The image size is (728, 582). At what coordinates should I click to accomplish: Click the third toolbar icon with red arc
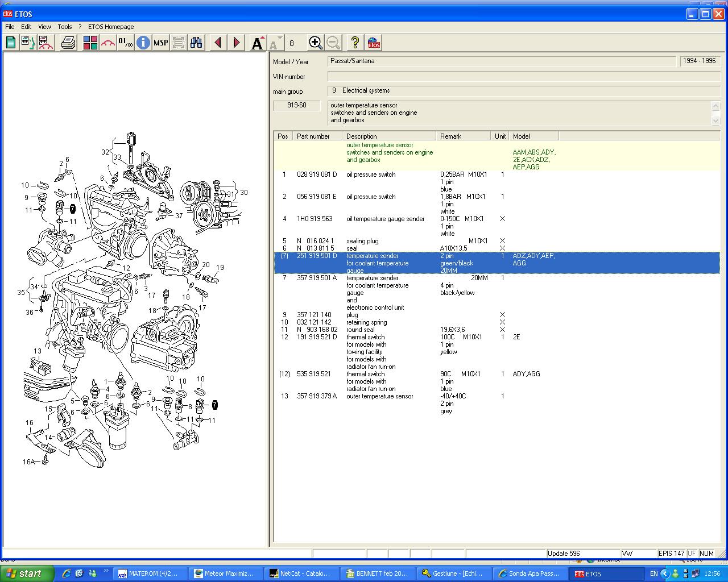45,43
